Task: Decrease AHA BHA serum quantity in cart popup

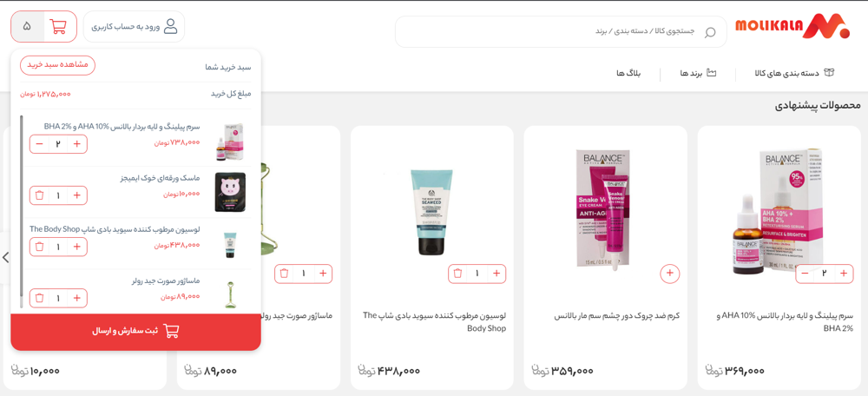Action: [x=39, y=144]
